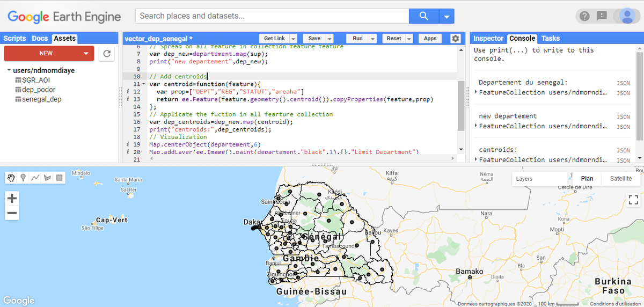The height and width of the screenshot is (307, 644).
Task: Switch to the Tasks tab
Action: tap(551, 38)
